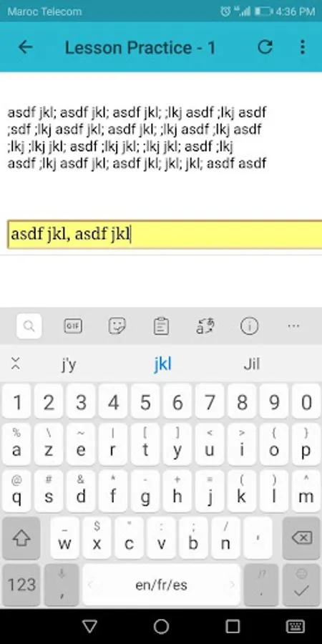Open the sticker emoji panel
322x644 pixels.
point(117,326)
